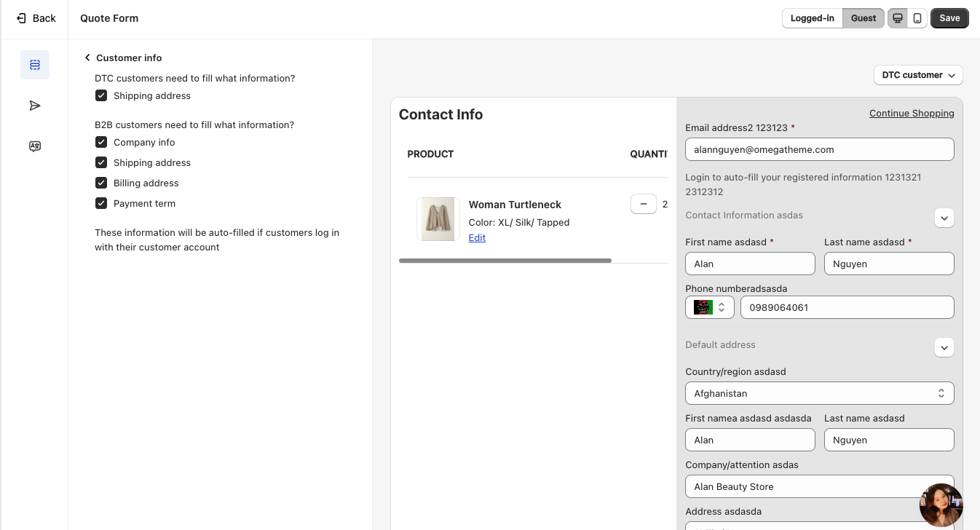980x530 pixels.
Task: Switch to mobile preview icon
Action: pos(917,18)
